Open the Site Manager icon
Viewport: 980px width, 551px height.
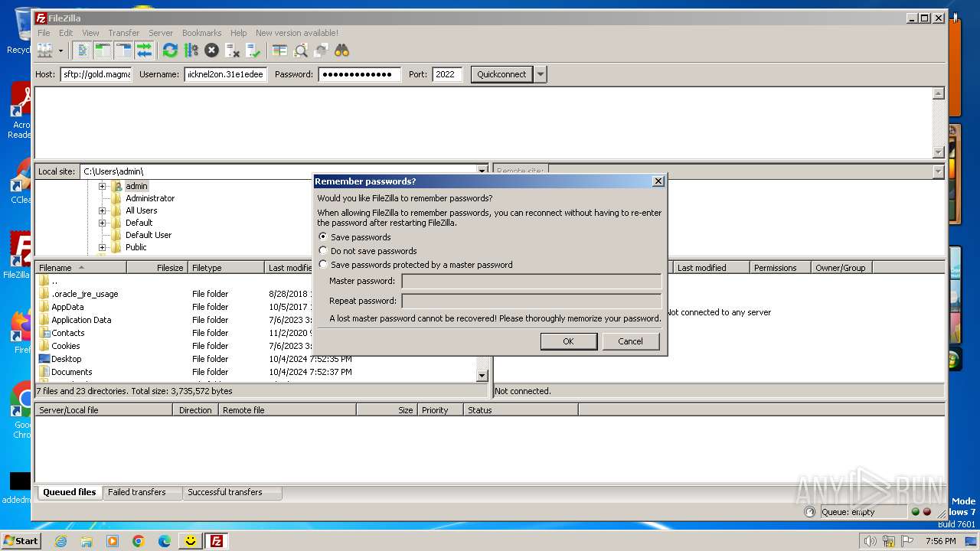[45, 51]
